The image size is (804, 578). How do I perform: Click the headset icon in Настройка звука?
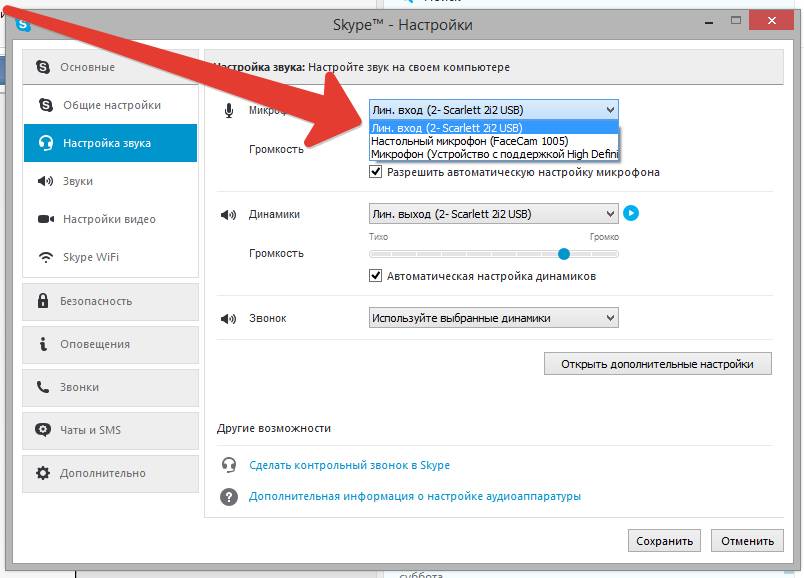pos(46,143)
